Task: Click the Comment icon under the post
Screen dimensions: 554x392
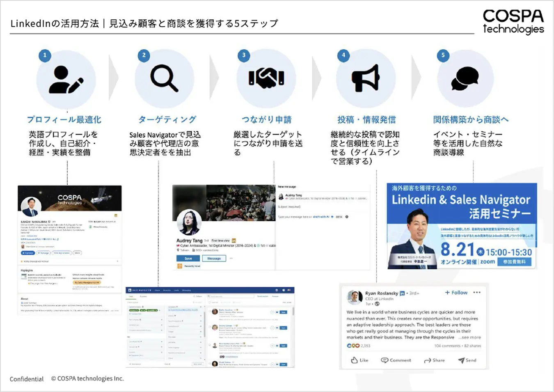Action: point(396,360)
